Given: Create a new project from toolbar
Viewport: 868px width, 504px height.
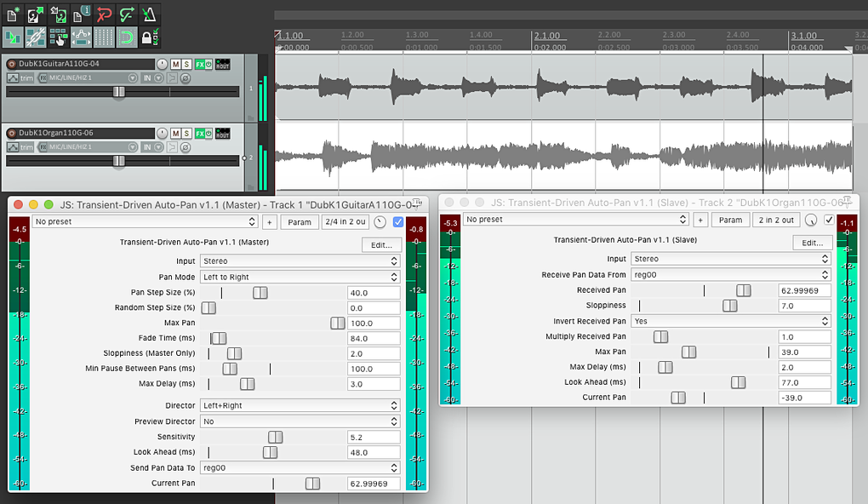Looking at the screenshot, I should 13,14.
